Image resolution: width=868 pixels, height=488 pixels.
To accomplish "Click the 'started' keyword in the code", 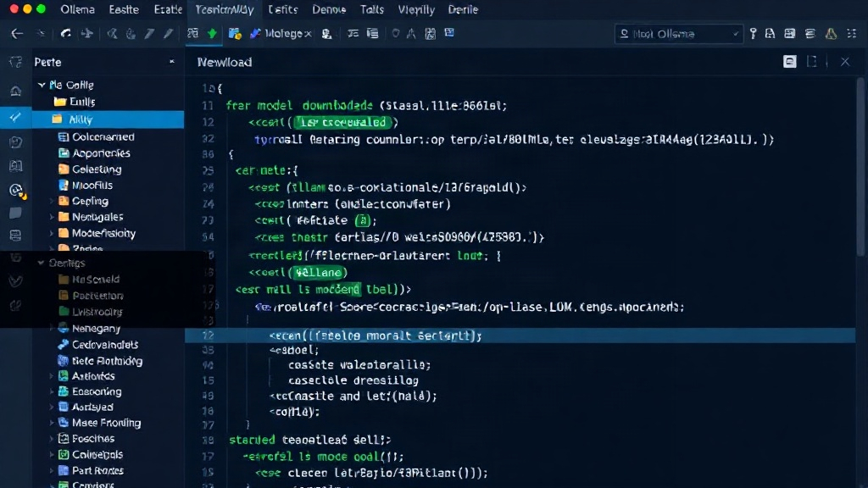I will [x=252, y=440].
